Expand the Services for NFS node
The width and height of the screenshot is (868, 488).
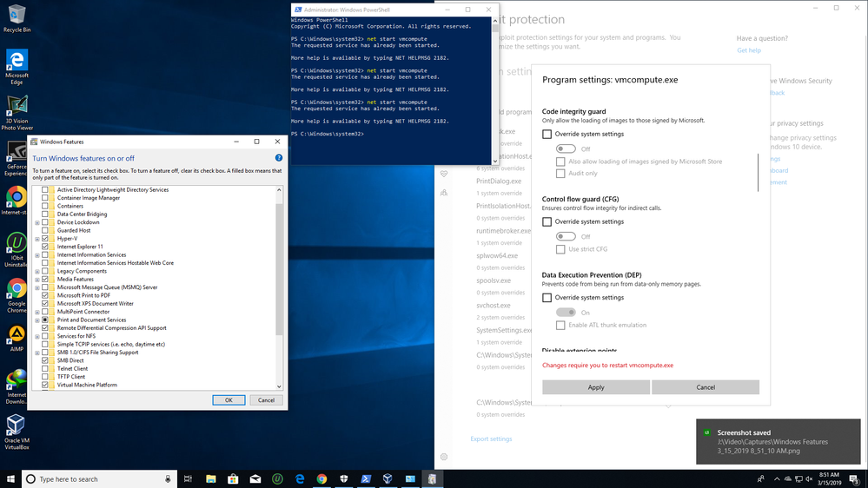(x=37, y=336)
